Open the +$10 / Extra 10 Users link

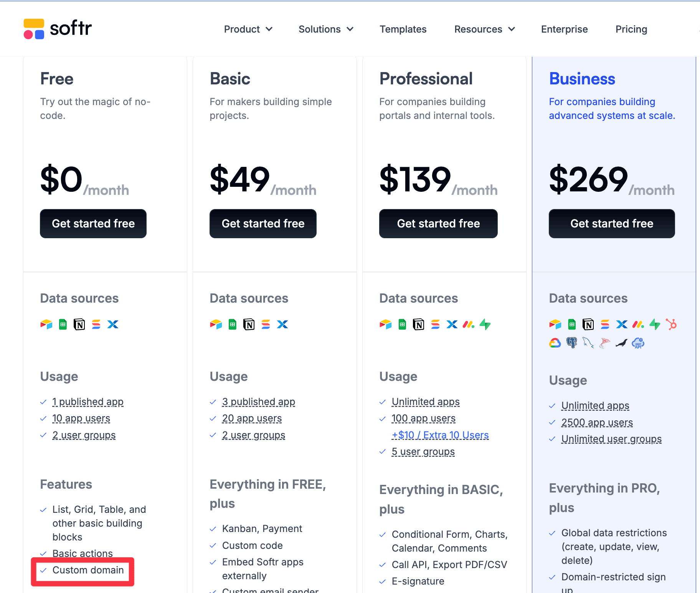click(440, 435)
